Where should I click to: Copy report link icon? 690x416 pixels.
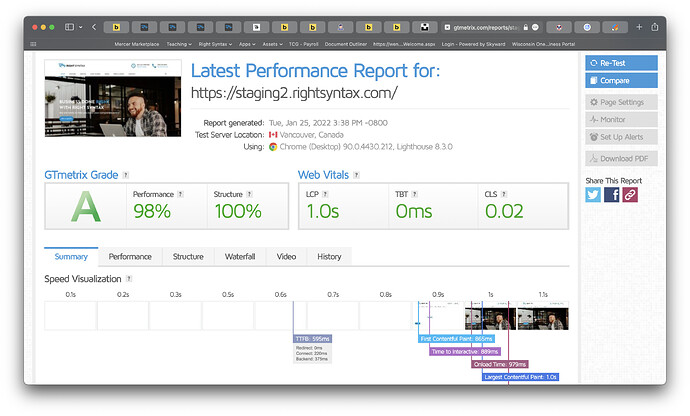pos(630,195)
